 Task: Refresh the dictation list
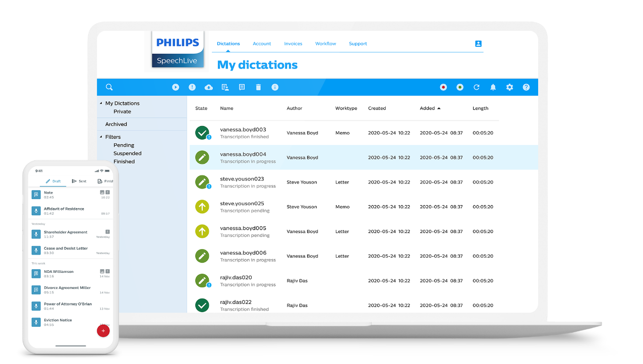(476, 87)
